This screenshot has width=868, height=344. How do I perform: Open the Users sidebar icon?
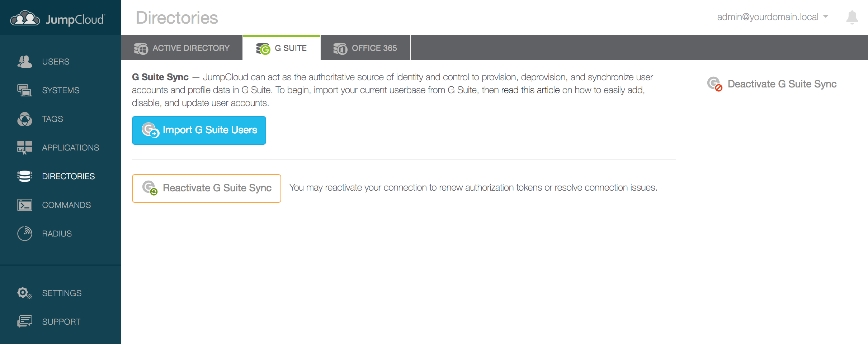pyautogui.click(x=25, y=62)
